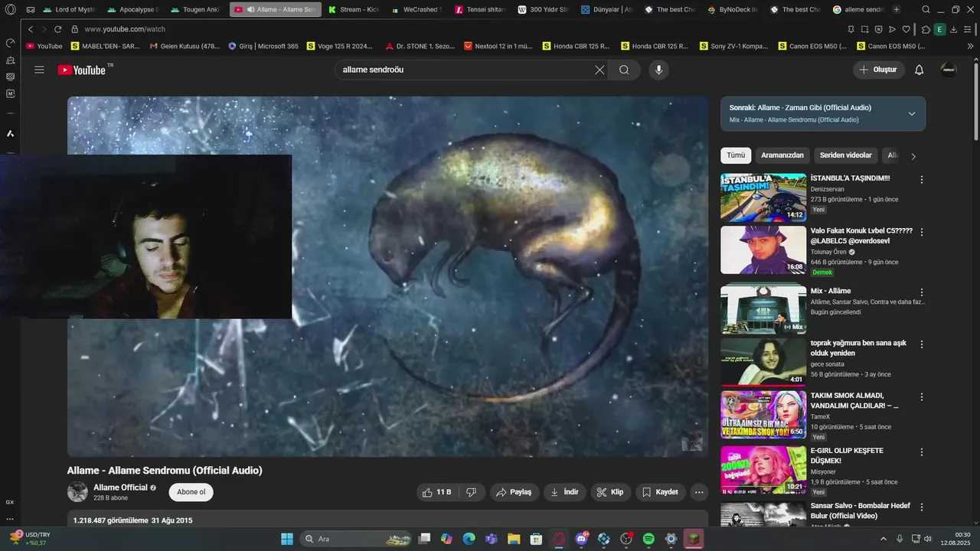The image size is (980, 551).
Task: Expand the Sonraki queue panel chevron
Action: [x=911, y=113]
